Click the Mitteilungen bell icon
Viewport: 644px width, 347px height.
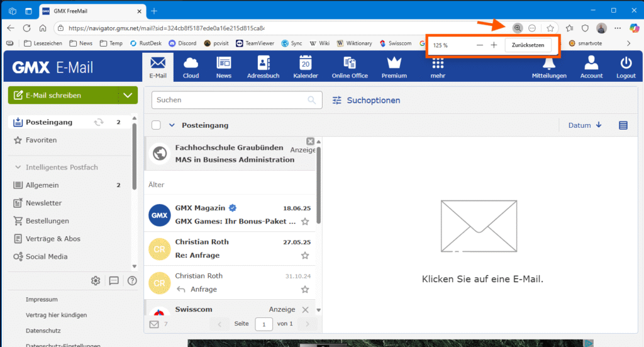(x=548, y=63)
